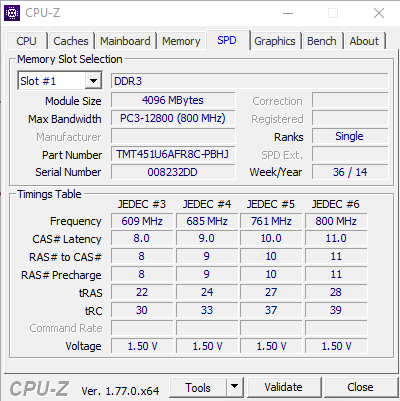Expand the Tools button dropdown arrow
The height and width of the screenshot is (401, 400).
pyautogui.click(x=235, y=387)
